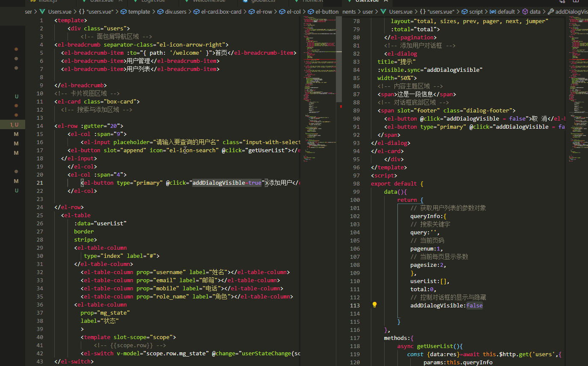Click '<el-card class="box-card">' on line 11

[x=97, y=101]
